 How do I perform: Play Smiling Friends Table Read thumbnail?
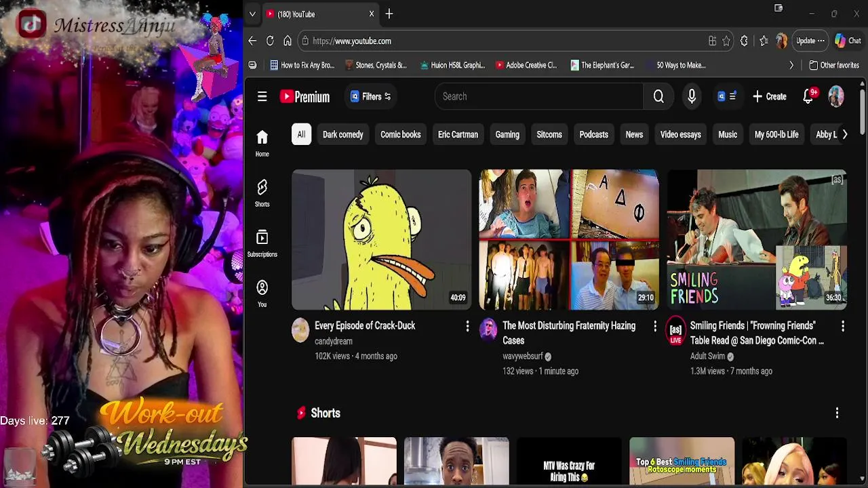(x=757, y=240)
